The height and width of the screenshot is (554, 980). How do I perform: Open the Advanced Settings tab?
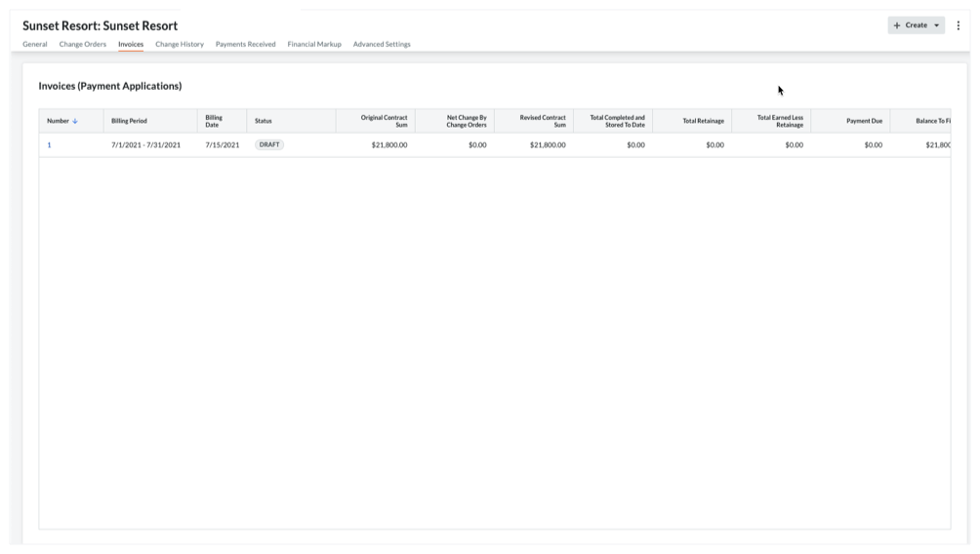click(382, 44)
